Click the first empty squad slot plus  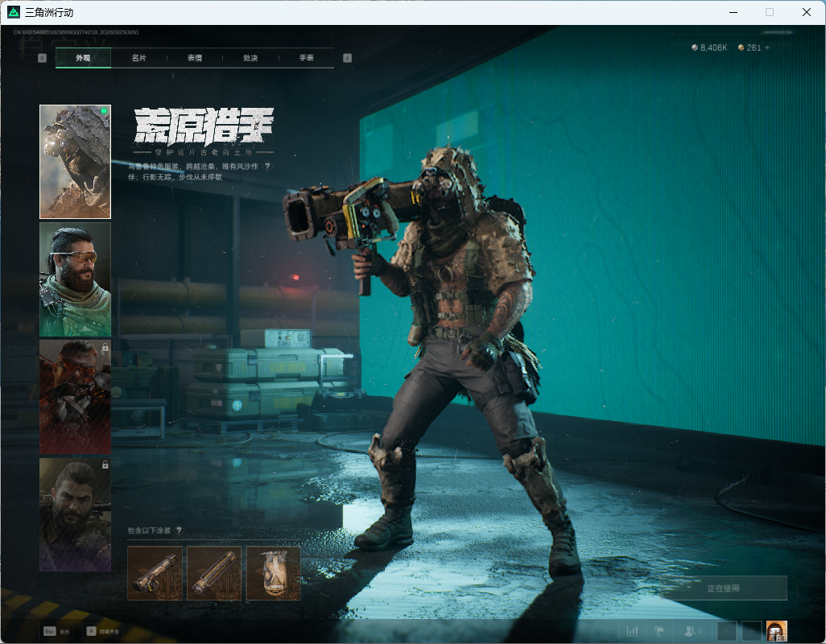coord(726,631)
